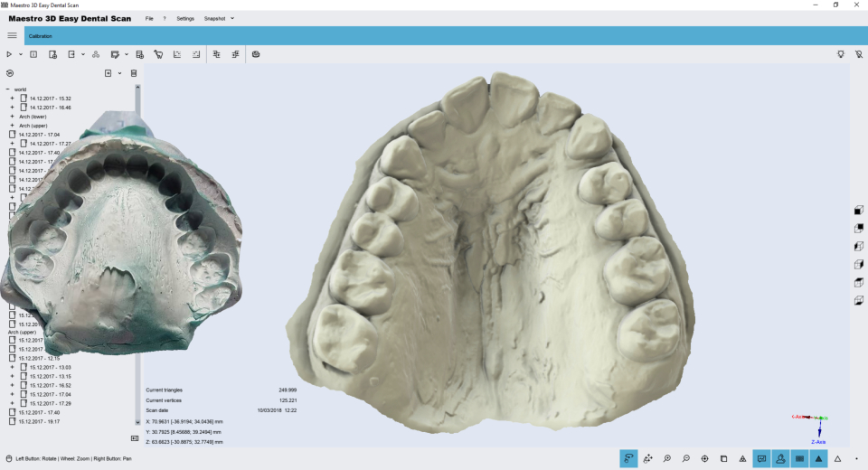Toggle the crossed-out light bulb icon

(x=859, y=54)
